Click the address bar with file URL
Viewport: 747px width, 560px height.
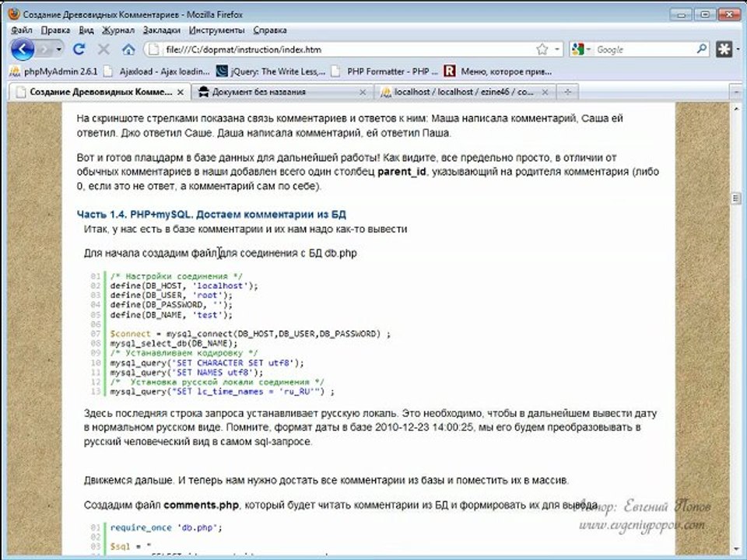tap(348, 50)
